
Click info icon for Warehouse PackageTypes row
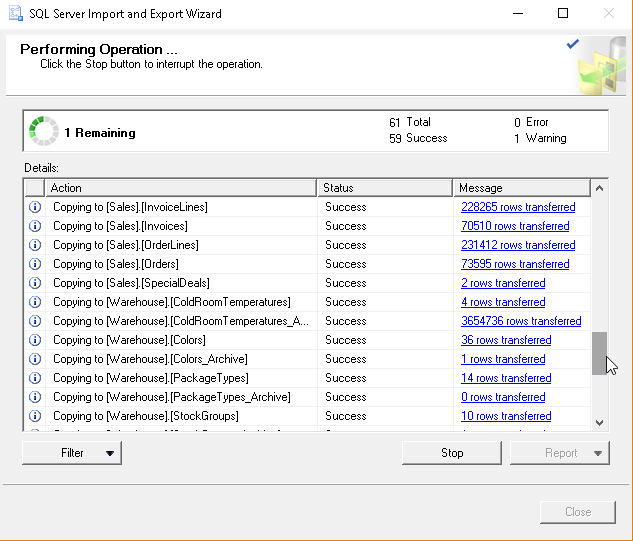click(x=35, y=378)
